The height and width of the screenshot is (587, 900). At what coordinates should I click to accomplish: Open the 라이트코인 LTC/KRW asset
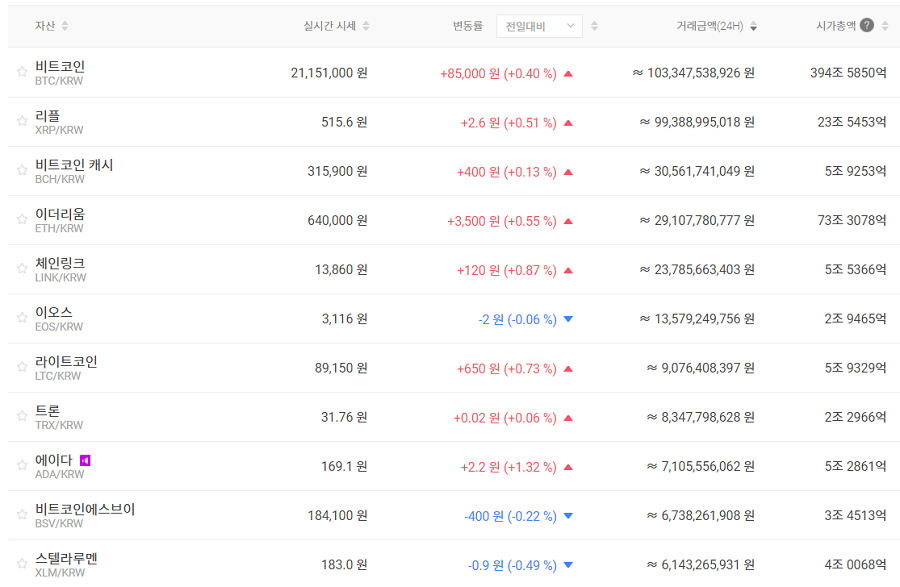pos(66,368)
